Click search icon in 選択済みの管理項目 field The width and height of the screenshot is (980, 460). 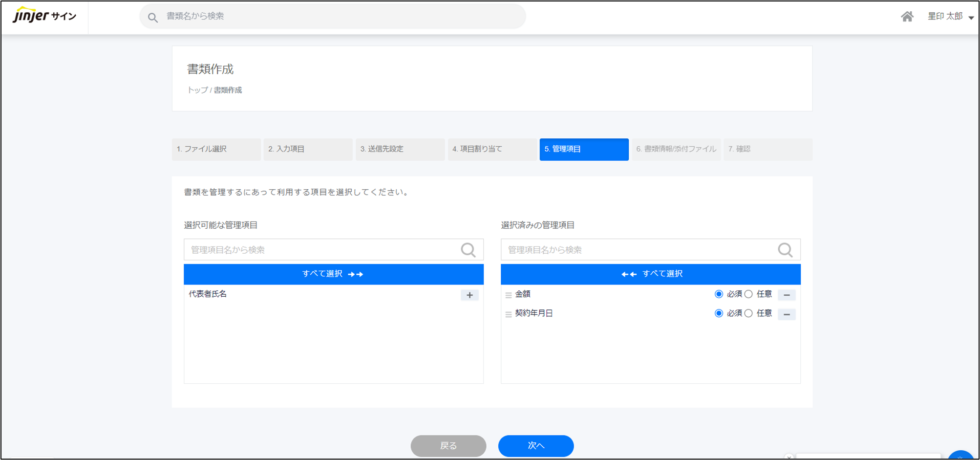pos(785,250)
